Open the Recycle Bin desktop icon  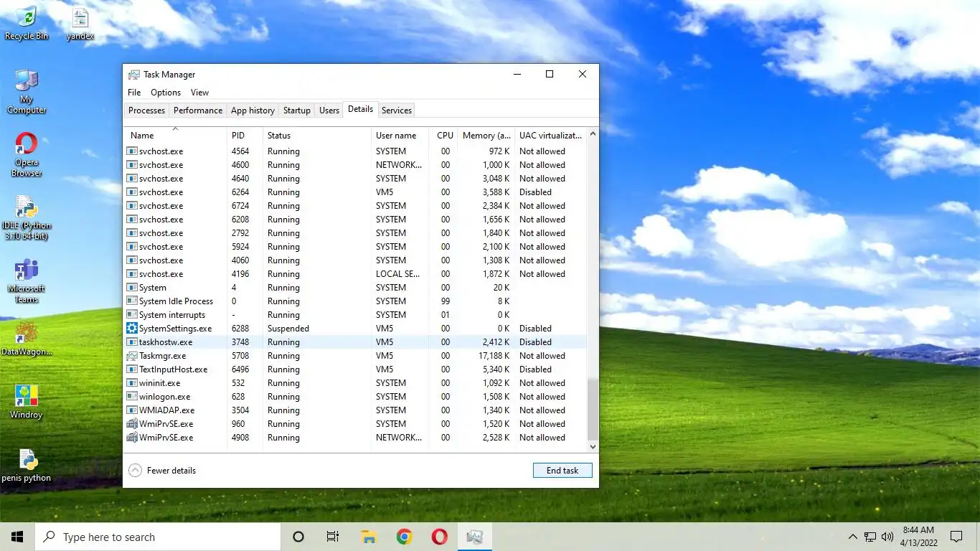click(27, 23)
